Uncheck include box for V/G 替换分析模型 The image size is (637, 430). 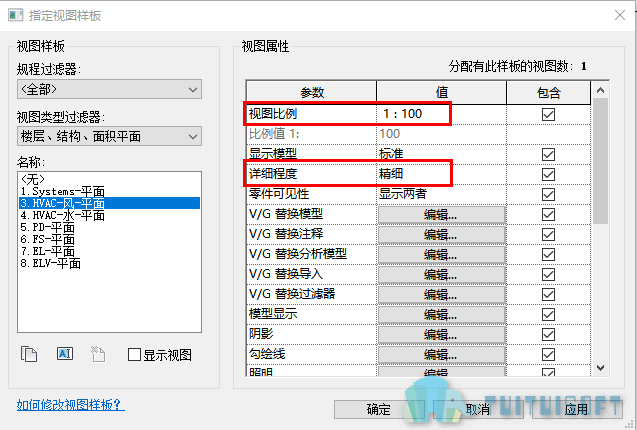[x=548, y=254]
